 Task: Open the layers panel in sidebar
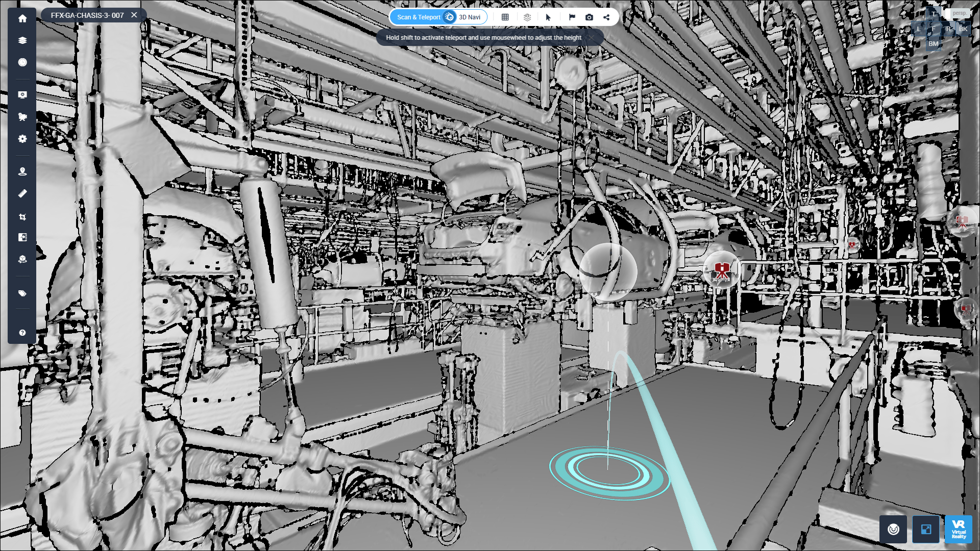coord(22,40)
